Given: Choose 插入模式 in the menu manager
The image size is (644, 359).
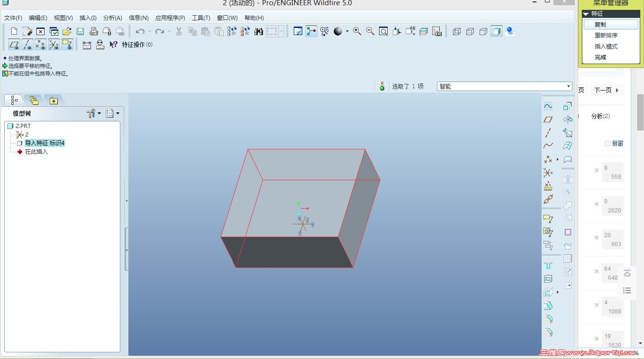Looking at the screenshot, I should [606, 46].
